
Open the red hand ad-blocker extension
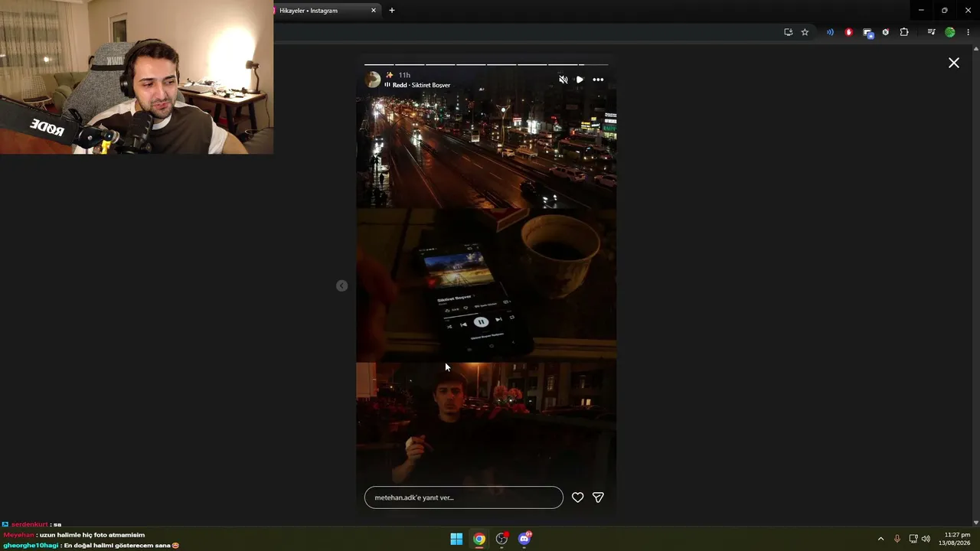pyautogui.click(x=848, y=32)
